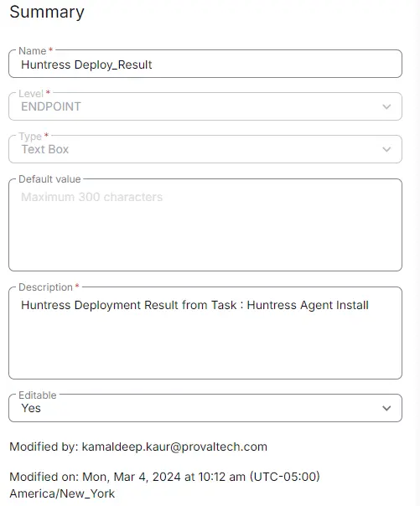Click the America/New_York timezone text
Screen dimensions: 420x506
pos(62,493)
